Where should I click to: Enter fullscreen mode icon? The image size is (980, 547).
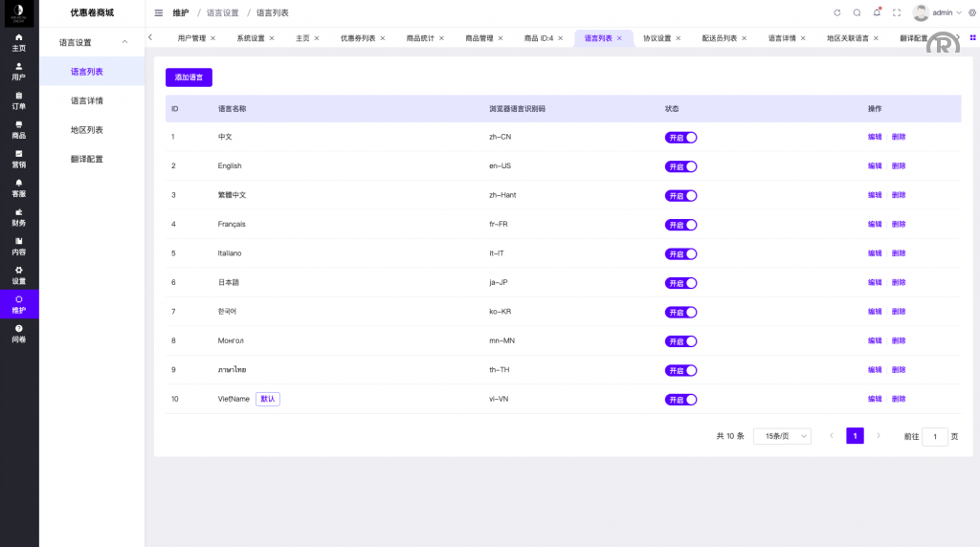click(897, 12)
